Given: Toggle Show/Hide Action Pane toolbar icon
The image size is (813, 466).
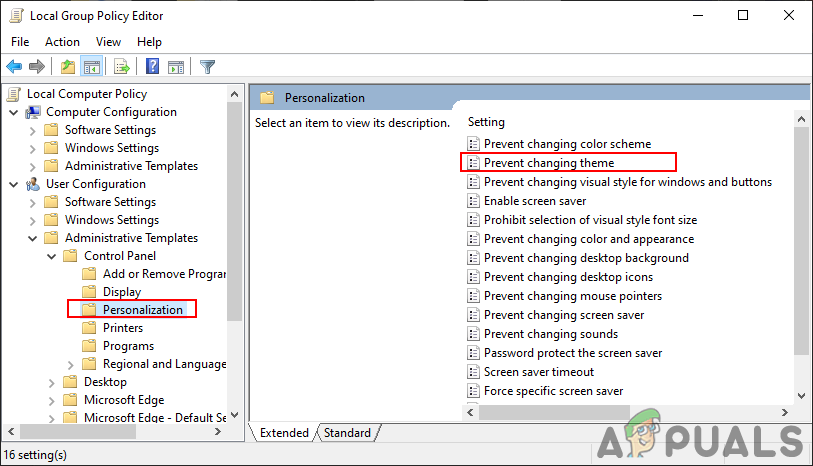Looking at the screenshot, I should click(x=176, y=67).
